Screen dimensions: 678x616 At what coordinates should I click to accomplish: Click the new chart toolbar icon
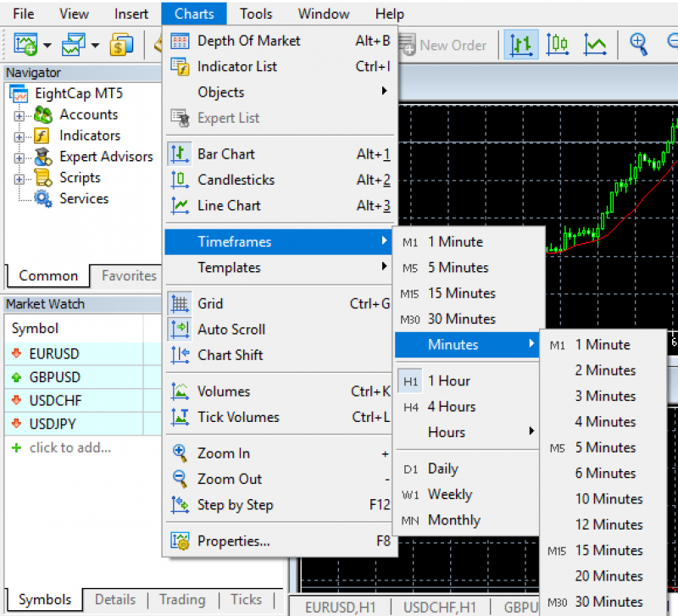(x=25, y=45)
